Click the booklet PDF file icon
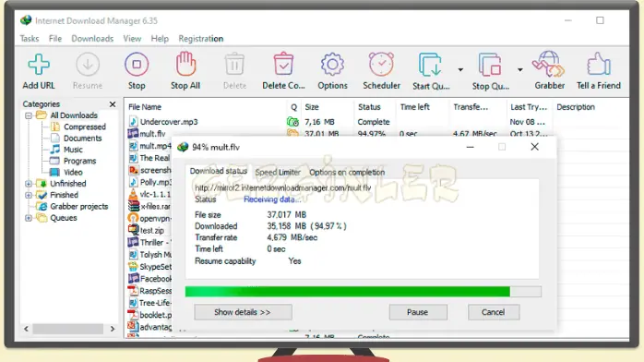 point(133,315)
